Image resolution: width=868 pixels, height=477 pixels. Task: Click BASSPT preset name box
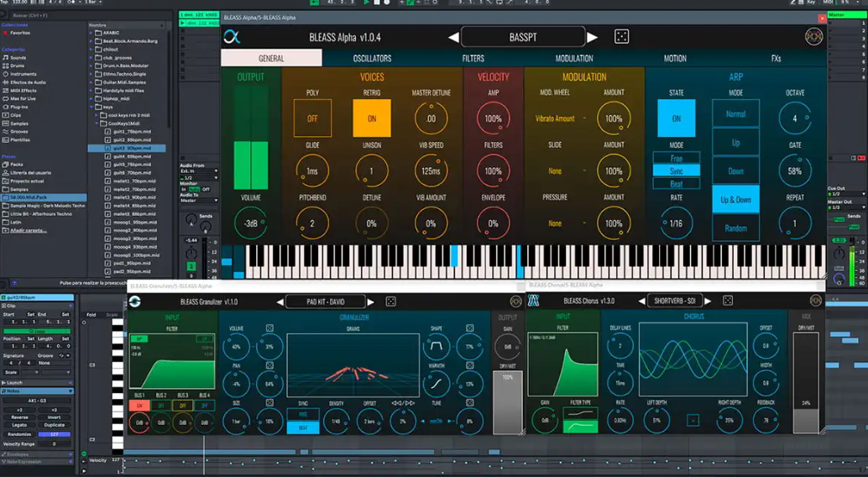[x=523, y=37]
